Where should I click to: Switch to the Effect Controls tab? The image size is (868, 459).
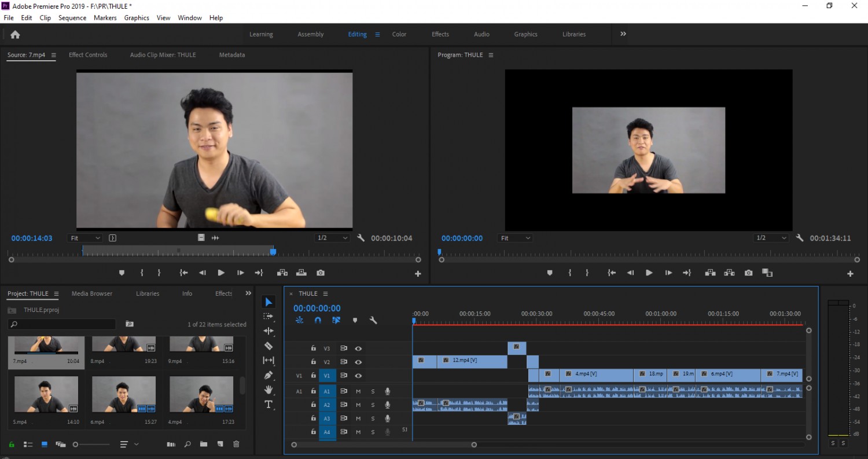(x=88, y=55)
